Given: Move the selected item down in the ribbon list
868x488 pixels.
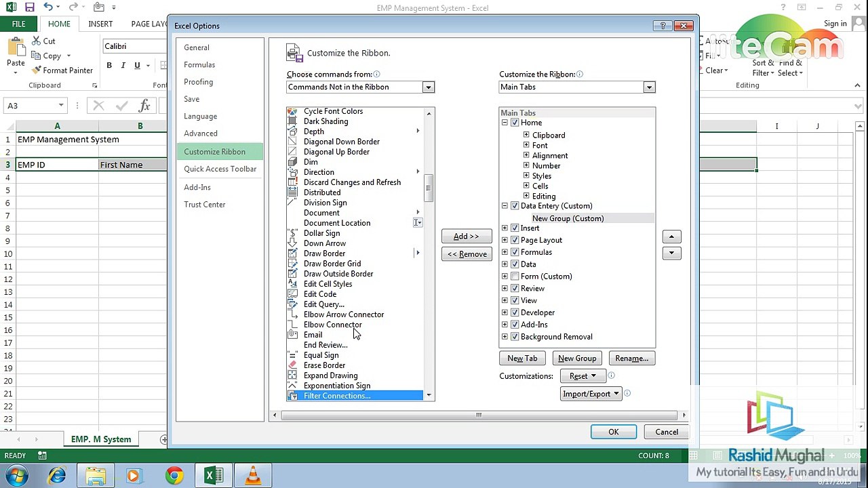Looking at the screenshot, I should [x=671, y=253].
